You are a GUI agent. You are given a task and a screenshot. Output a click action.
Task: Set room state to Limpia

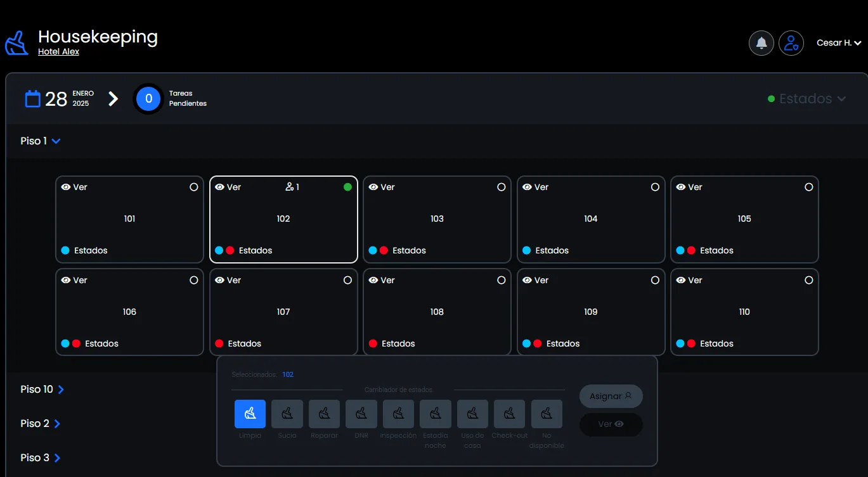pyautogui.click(x=250, y=414)
